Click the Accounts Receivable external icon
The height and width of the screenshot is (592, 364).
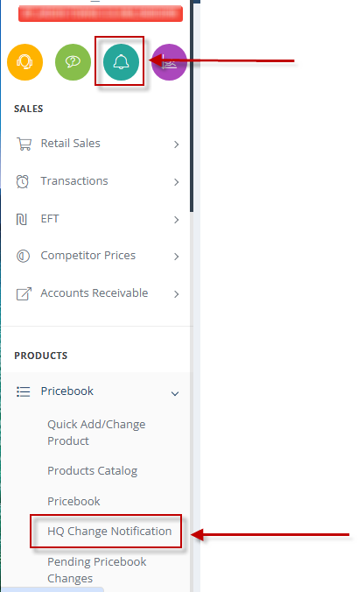pyautogui.click(x=24, y=293)
